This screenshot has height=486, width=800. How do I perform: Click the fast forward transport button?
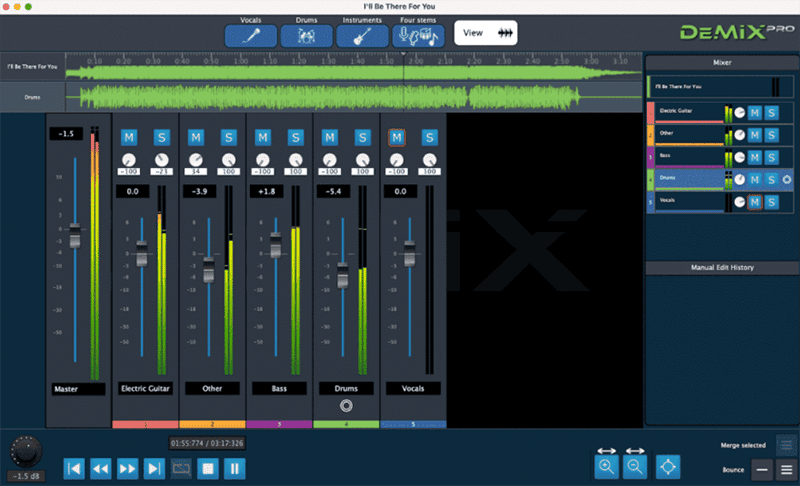point(128,469)
